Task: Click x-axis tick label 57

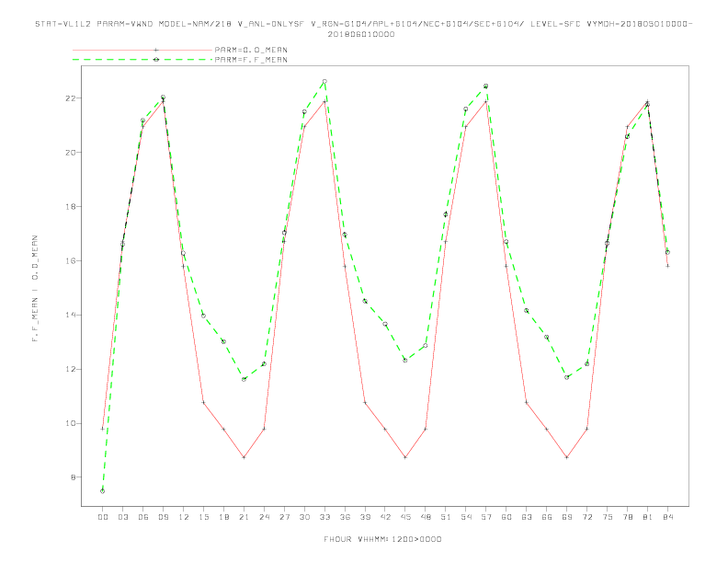Action: coord(486,517)
